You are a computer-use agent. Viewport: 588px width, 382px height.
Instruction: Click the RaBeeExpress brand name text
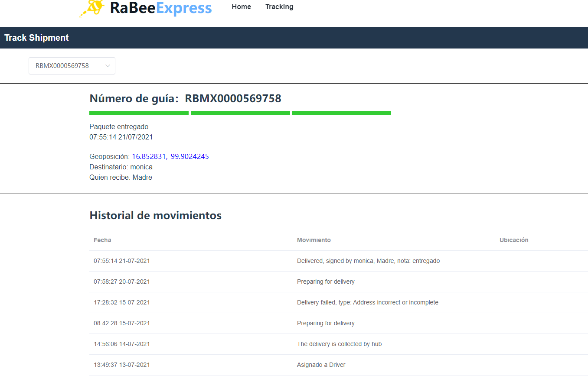pyautogui.click(x=161, y=8)
